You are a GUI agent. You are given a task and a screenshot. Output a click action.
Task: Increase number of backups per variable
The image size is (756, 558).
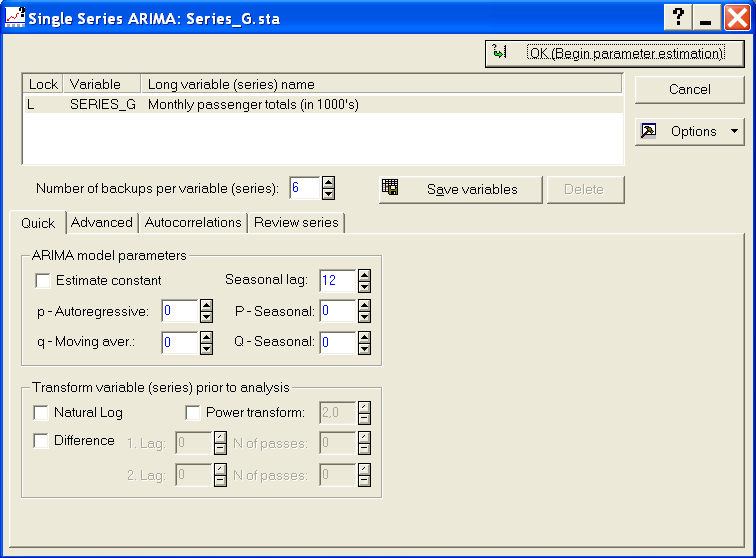click(328, 182)
